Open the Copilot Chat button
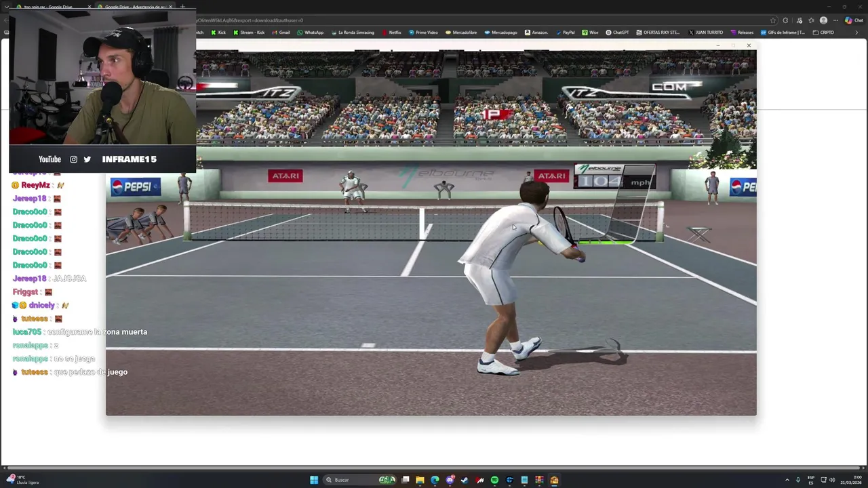This screenshot has height=488, width=868. pyautogui.click(x=854, y=20)
